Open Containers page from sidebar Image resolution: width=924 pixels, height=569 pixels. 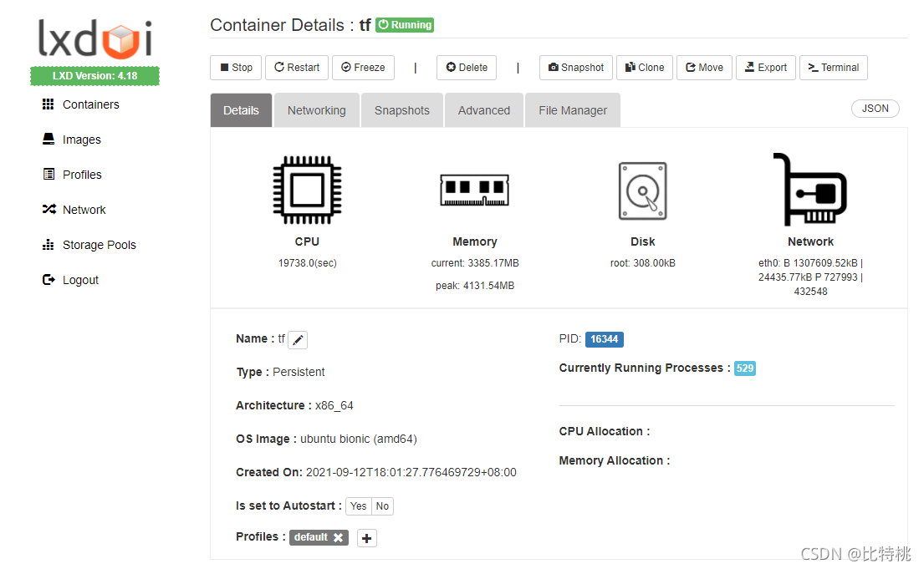[x=91, y=104]
